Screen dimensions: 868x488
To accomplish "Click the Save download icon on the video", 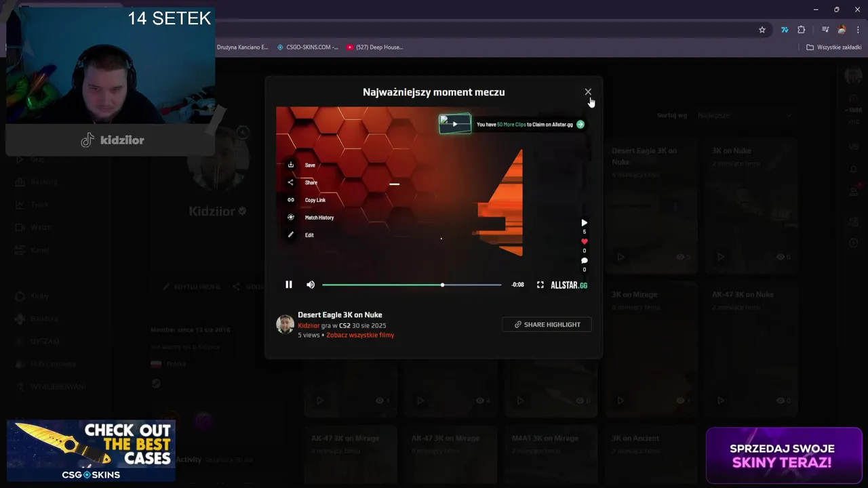I will [x=291, y=165].
